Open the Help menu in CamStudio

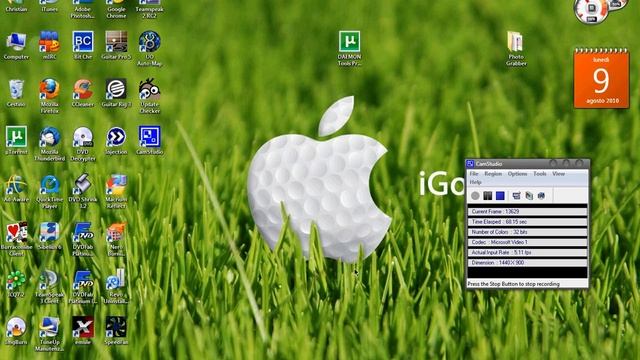point(476,182)
